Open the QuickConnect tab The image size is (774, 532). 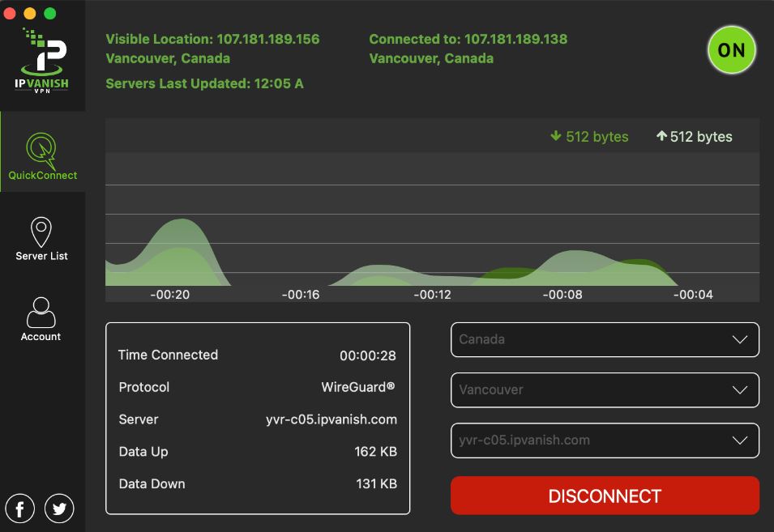coord(42,152)
